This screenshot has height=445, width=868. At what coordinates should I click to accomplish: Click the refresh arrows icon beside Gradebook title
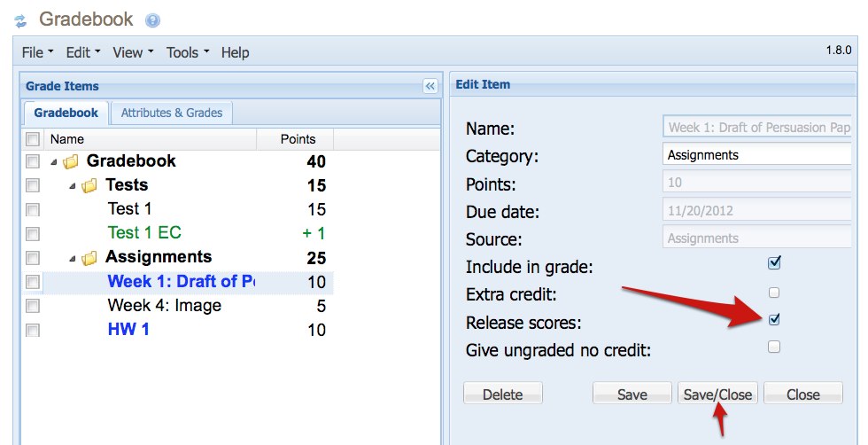click(x=20, y=21)
